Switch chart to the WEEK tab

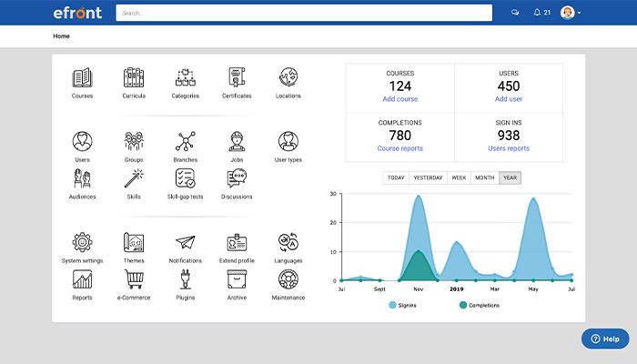tap(459, 177)
